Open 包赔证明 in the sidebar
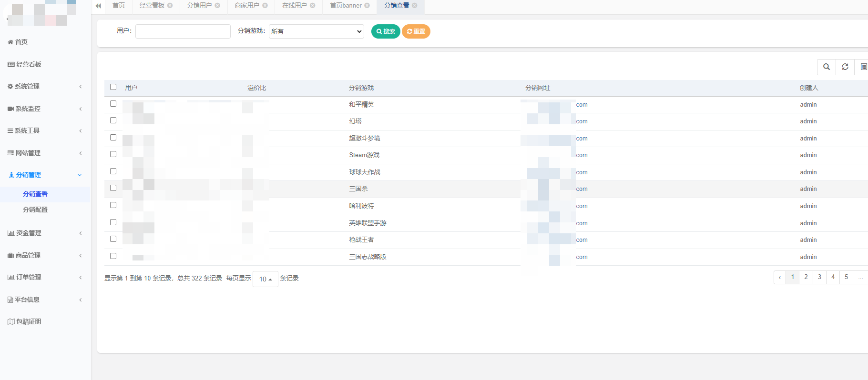Viewport: 868px width, 380px height. pos(24,321)
